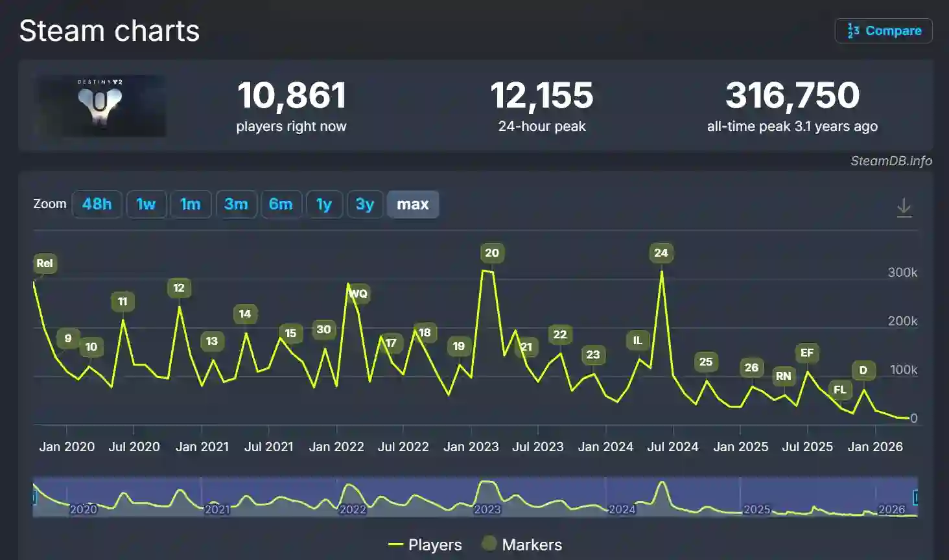Screen dimensions: 949x560
Task: Click chart marker 12
Action: 179,288
